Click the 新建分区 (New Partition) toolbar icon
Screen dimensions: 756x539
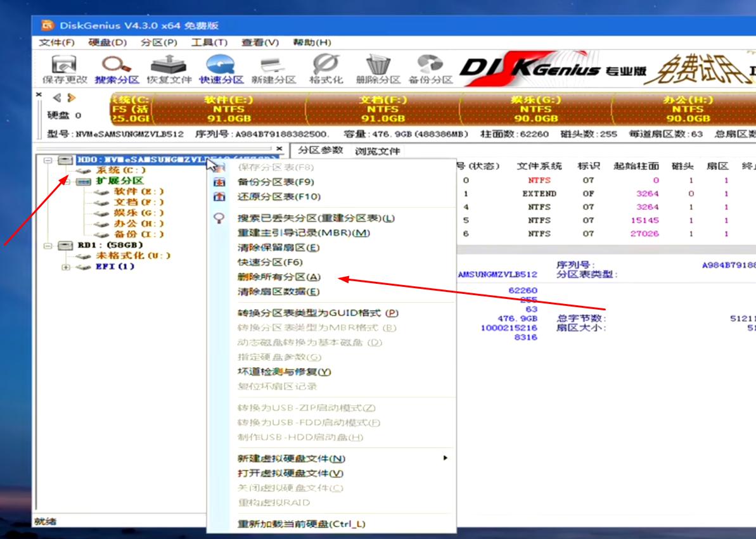[x=273, y=70]
